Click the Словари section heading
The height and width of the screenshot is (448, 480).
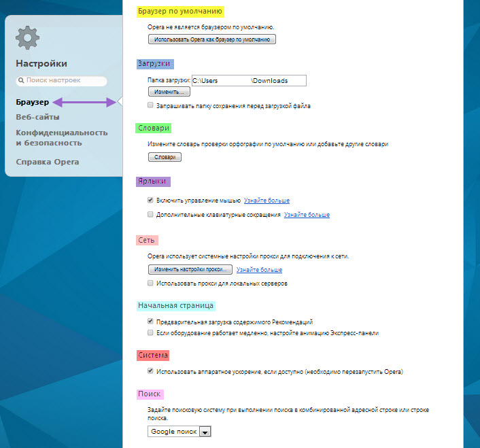point(154,128)
